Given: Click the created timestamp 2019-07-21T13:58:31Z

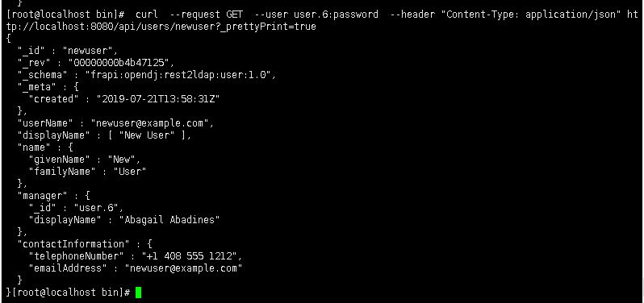Looking at the screenshot, I should [158, 99].
